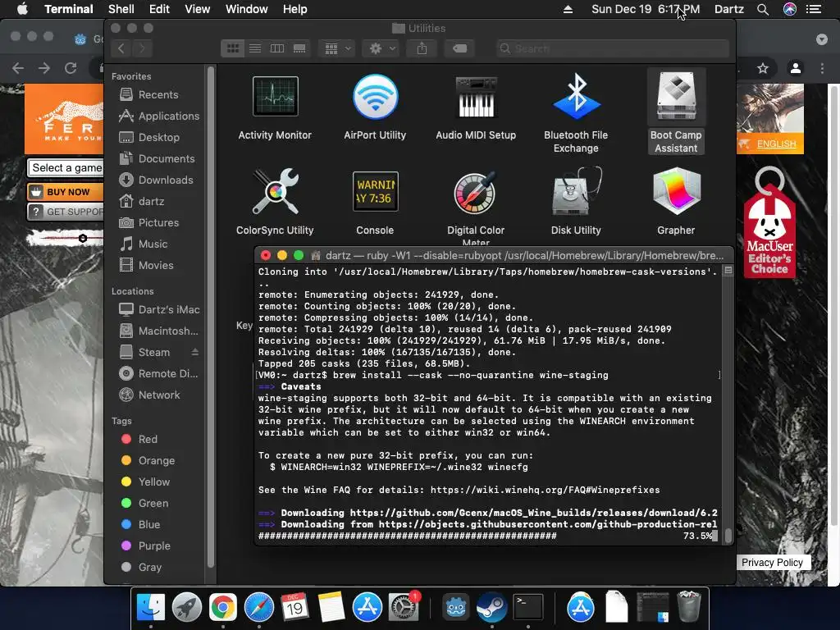Switch Finder to icon view
This screenshot has height=630, width=840.
click(233, 48)
